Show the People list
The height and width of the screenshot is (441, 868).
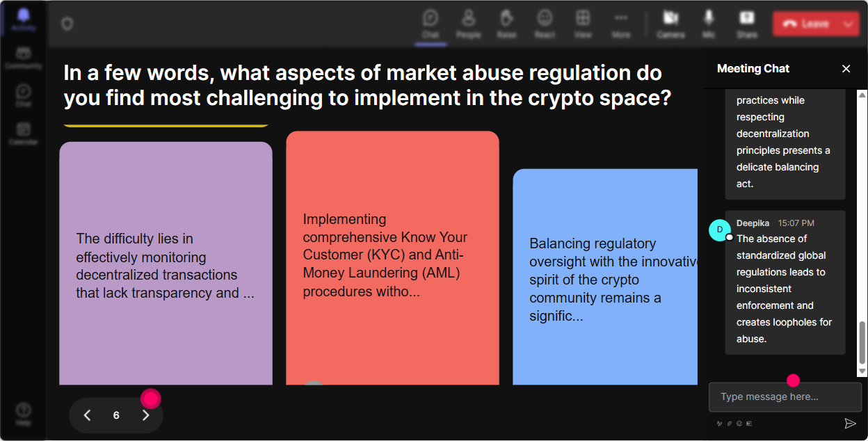pyautogui.click(x=469, y=24)
